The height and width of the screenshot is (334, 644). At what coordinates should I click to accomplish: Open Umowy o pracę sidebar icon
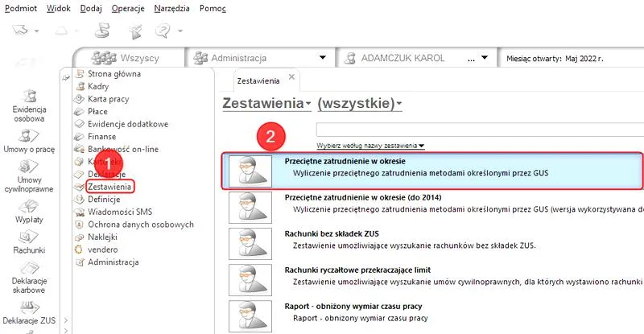click(x=29, y=141)
